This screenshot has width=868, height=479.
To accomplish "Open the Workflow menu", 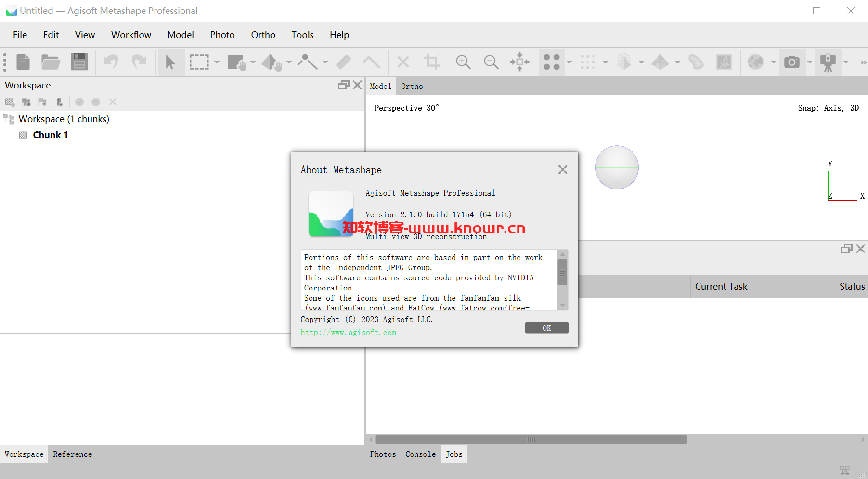I will [131, 35].
